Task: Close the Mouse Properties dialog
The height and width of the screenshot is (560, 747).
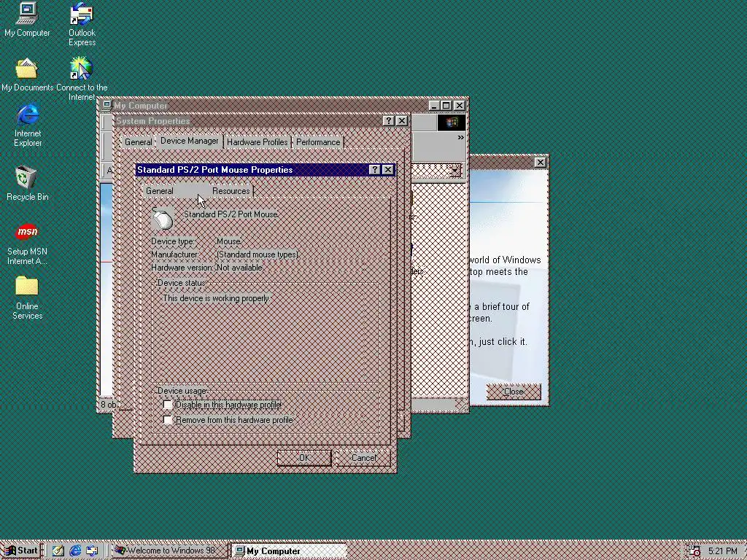Action: [x=388, y=169]
